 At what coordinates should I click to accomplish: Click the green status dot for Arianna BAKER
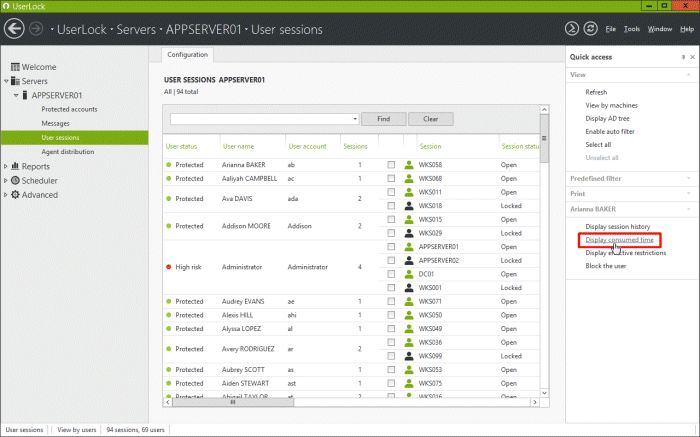pyautogui.click(x=169, y=165)
